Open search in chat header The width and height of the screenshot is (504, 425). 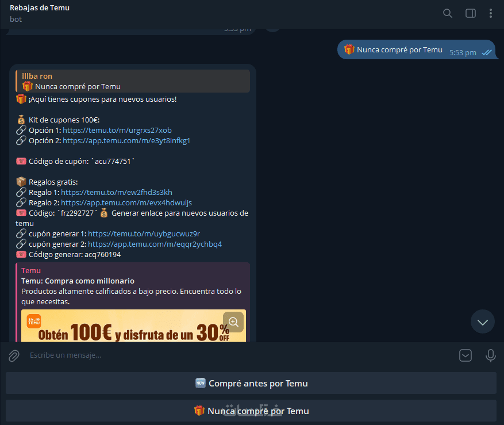(448, 13)
